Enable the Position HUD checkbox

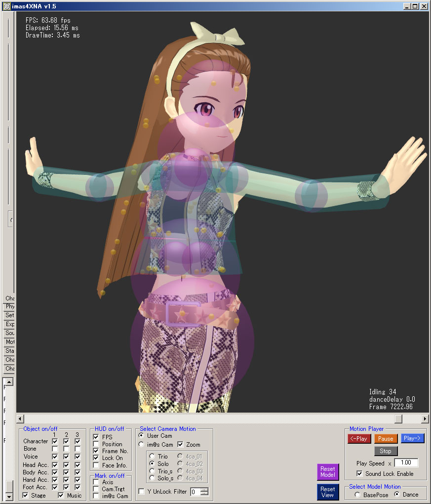click(96, 444)
